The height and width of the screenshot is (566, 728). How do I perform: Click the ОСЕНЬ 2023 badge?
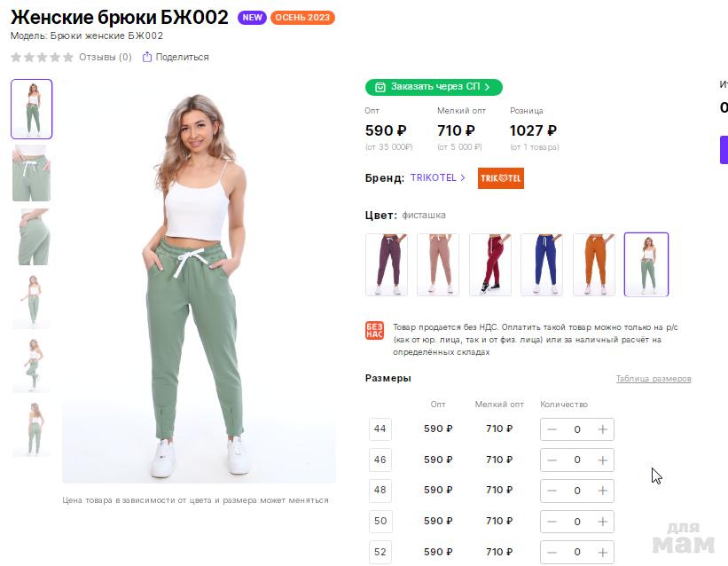pyautogui.click(x=302, y=18)
